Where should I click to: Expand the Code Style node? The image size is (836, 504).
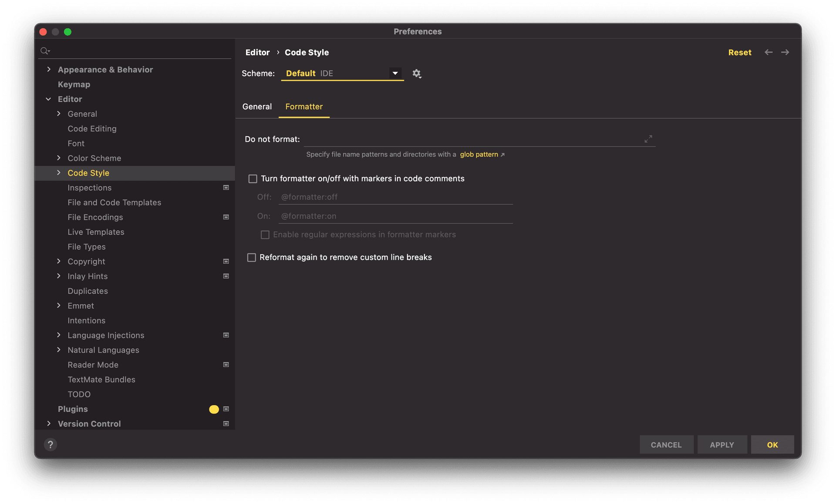point(59,173)
